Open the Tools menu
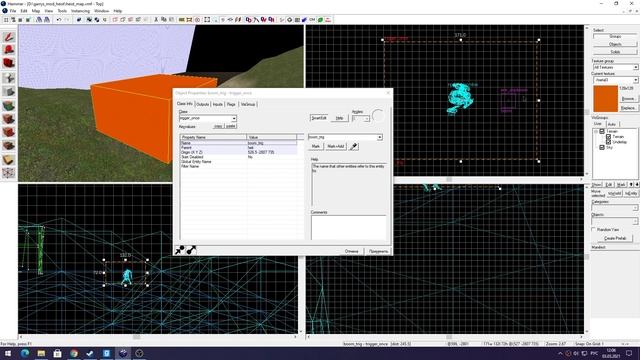This screenshot has height=360, width=640. (x=62, y=11)
